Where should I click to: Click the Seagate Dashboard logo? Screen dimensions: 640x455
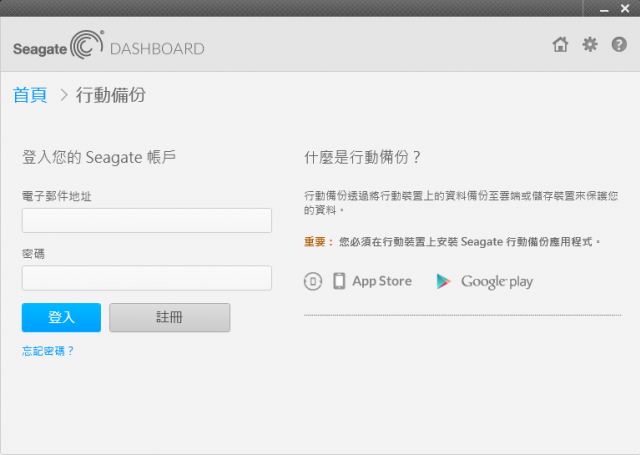(x=109, y=45)
